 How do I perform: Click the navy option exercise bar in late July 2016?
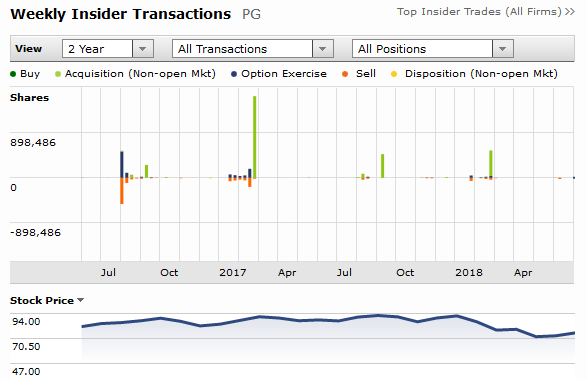pos(122,164)
